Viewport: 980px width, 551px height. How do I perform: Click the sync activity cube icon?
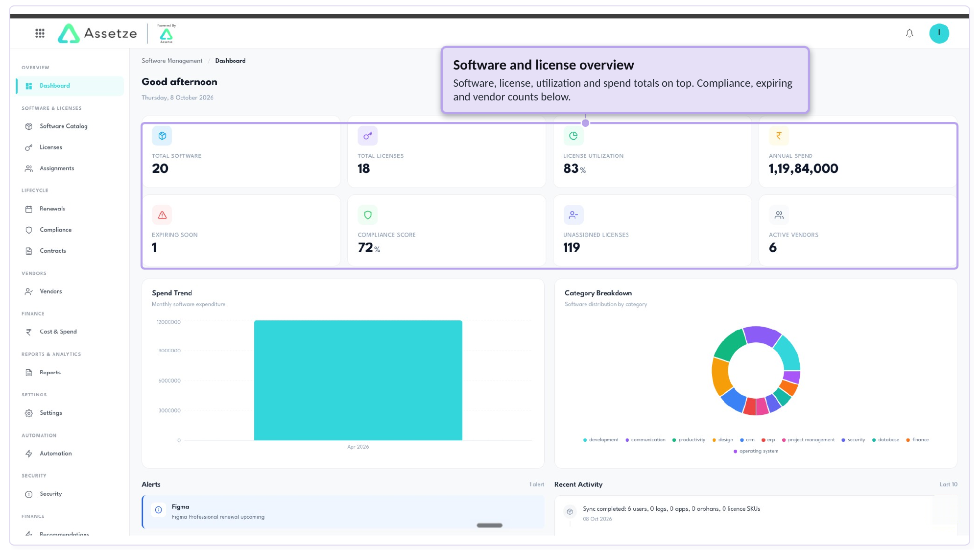(570, 512)
